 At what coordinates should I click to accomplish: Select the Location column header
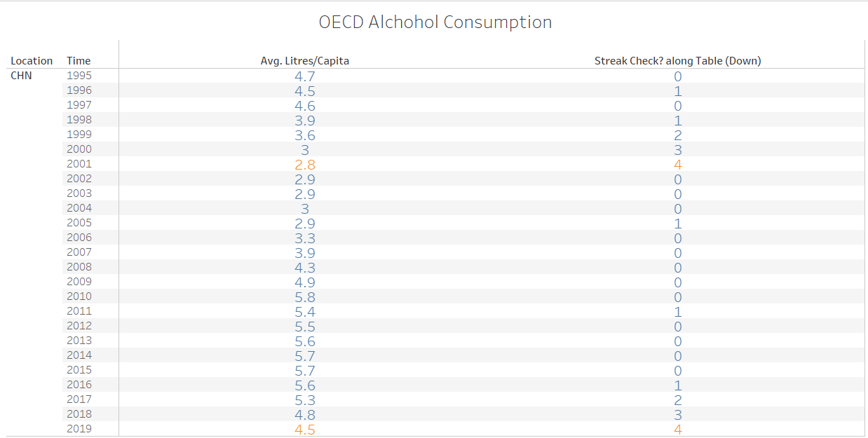click(x=32, y=61)
